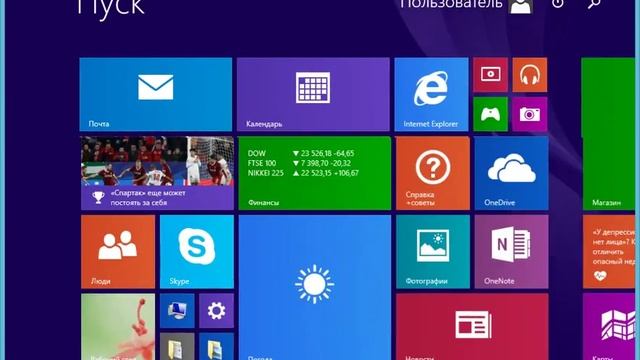The width and height of the screenshot is (640, 360).
Task: Open the Новости news tile
Action: point(472,327)
